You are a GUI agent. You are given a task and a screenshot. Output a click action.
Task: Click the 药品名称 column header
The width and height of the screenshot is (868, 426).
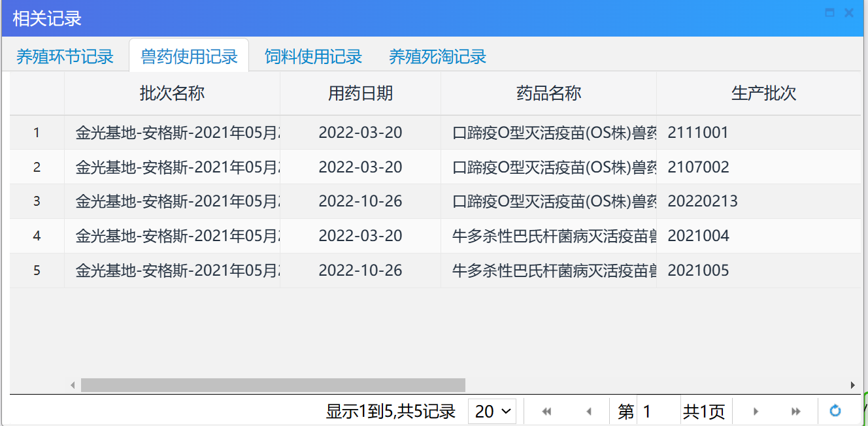pos(549,93)
